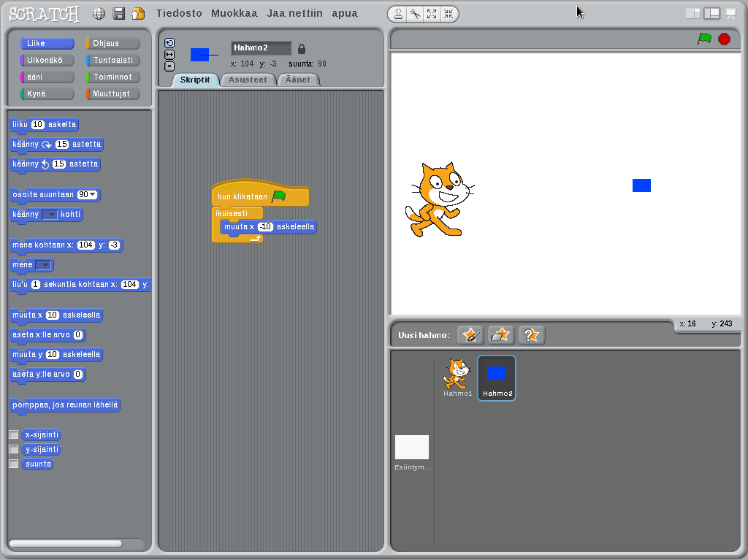Click the -10 value in script's muuta x block
Image resolution: width=748 pixels, height=560 pixels.
[x=265, y=226]
